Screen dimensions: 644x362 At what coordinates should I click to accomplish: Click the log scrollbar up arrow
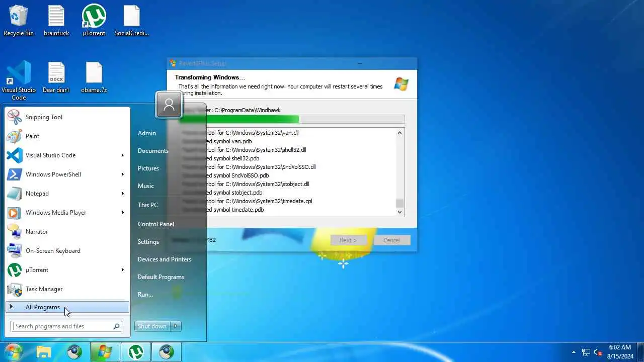click(400, 133)
